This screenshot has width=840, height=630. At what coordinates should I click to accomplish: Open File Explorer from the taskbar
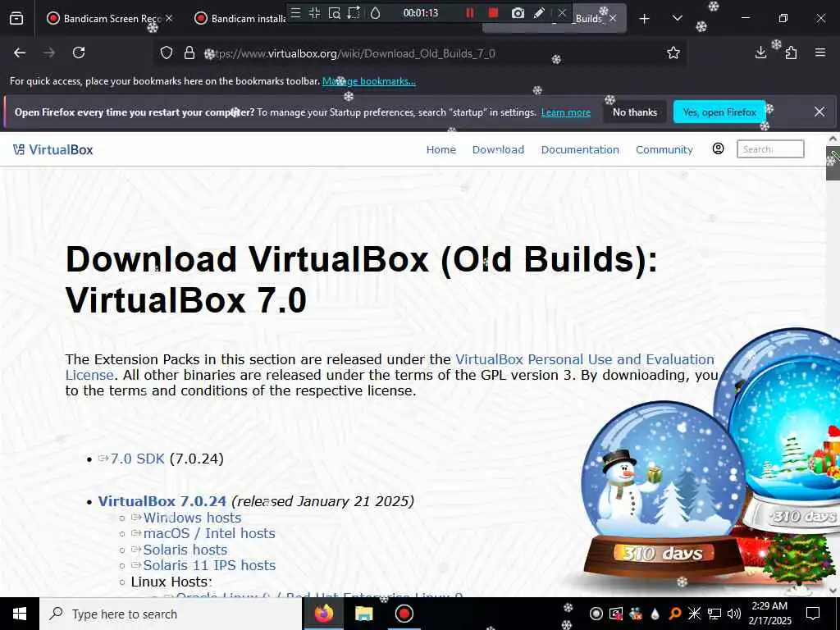click(363, 614)
